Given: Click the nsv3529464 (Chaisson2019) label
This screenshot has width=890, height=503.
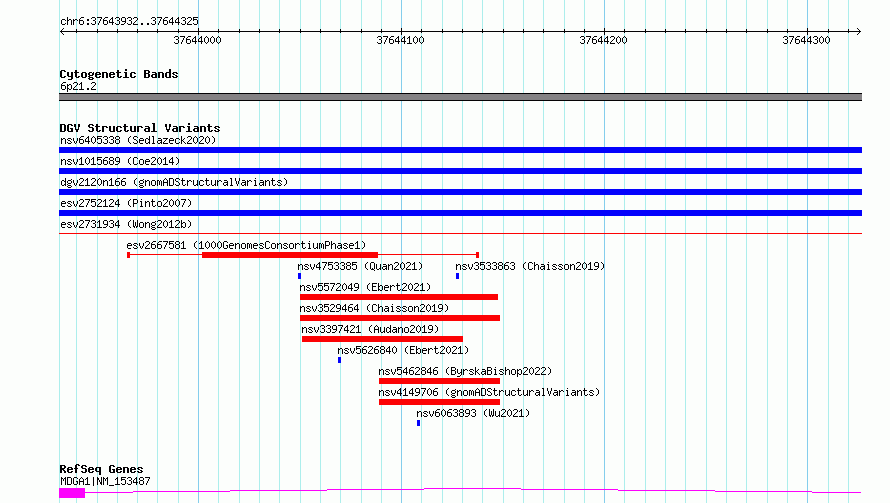Looking at the screenshot, I should [374, 308].
